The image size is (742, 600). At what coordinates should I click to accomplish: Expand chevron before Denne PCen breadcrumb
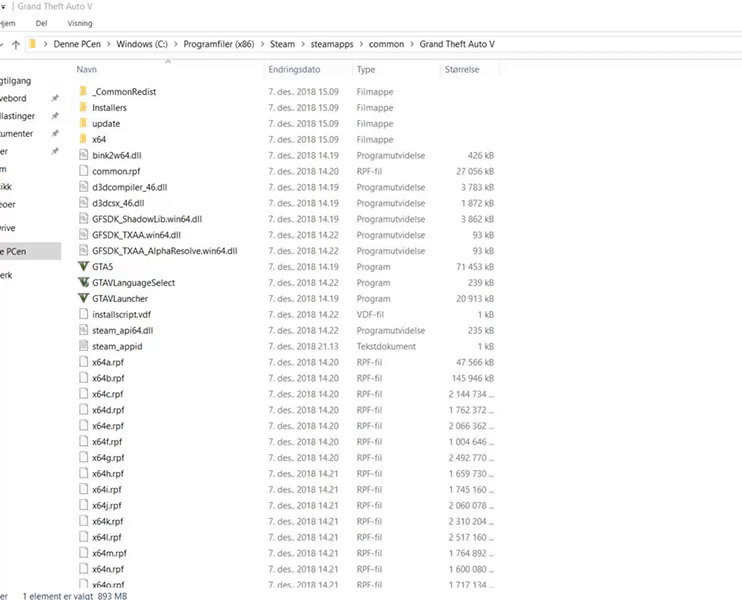[x=45, y=44]
